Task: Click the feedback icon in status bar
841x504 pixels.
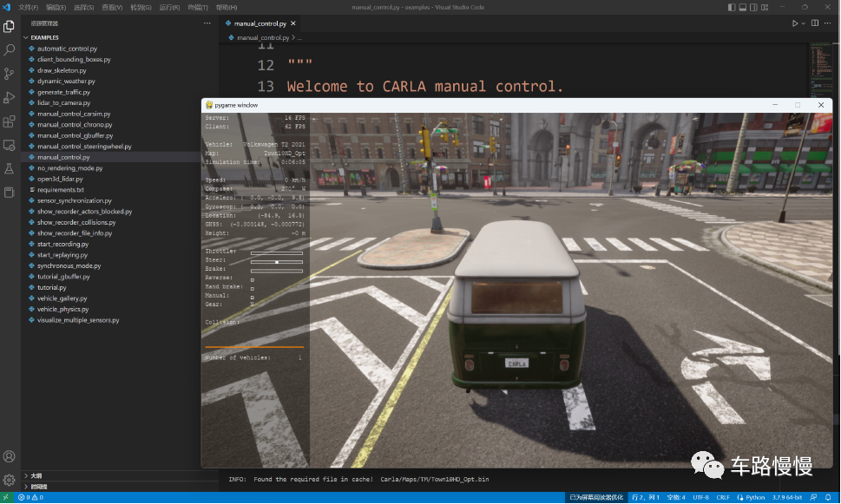Action: (813, 498)
